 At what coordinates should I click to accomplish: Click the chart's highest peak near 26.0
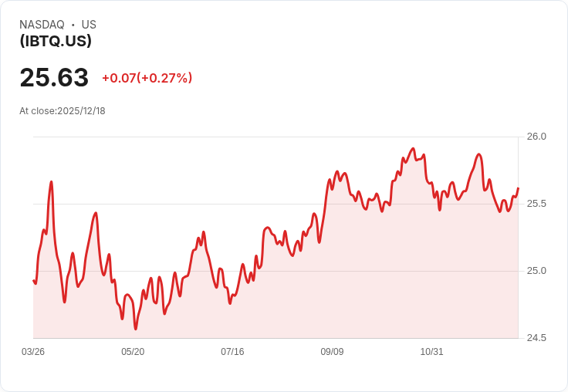click(413, 148)
